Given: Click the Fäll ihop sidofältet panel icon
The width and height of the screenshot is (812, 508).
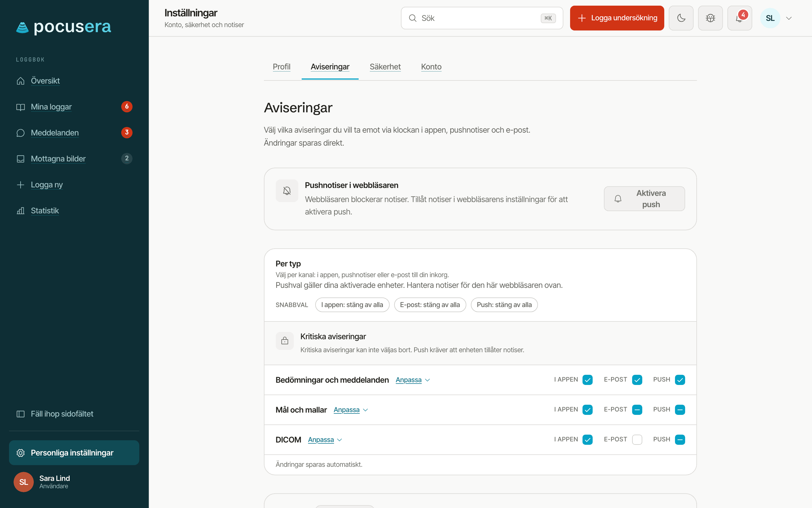Looking at the screenshot, I should [21, 414].
